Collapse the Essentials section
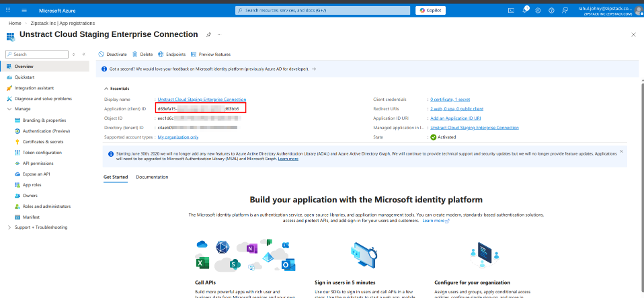The height and width of the screenshot is (298, 644). [x=106, y=88]
